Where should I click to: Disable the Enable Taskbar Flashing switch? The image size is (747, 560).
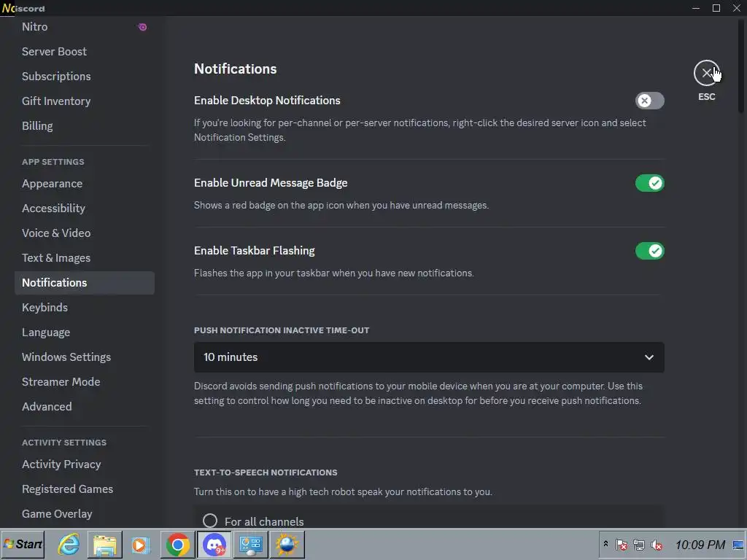click(x=649, y=251)
